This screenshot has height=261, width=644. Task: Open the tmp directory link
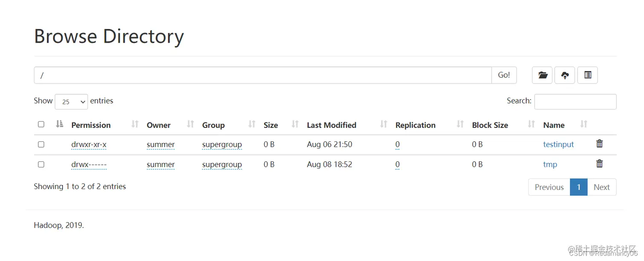(x=550, y=164)
